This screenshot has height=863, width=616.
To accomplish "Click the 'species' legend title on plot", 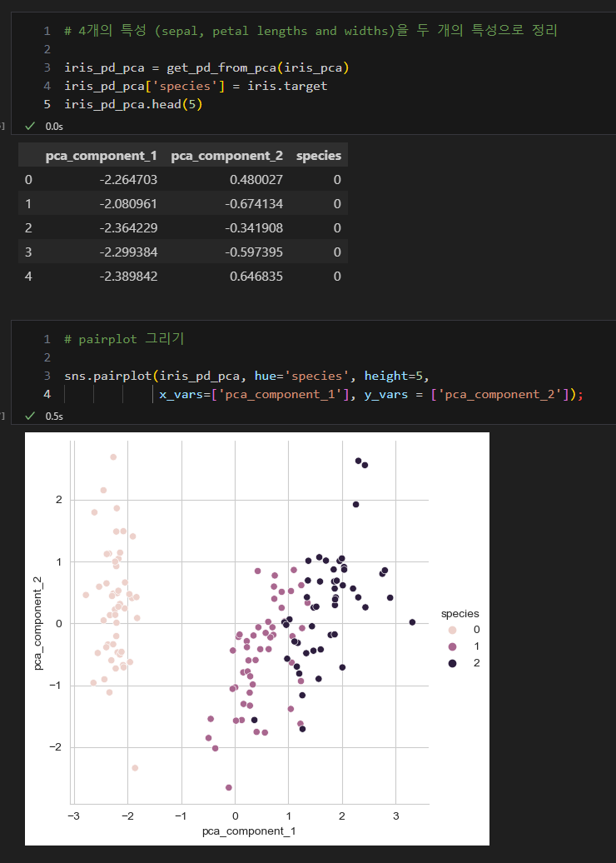I will pos(460,613).
